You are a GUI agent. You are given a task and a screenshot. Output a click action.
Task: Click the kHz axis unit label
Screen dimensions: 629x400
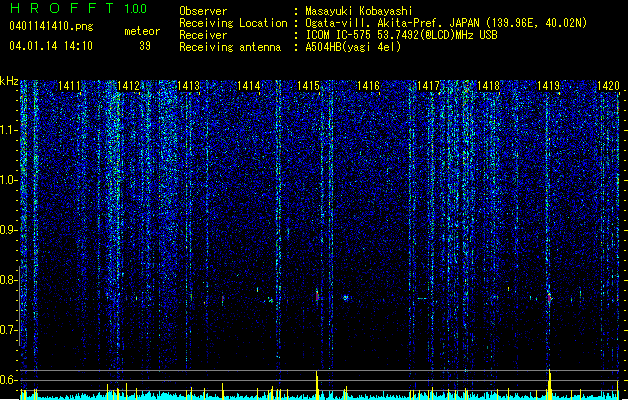point(9,81)
